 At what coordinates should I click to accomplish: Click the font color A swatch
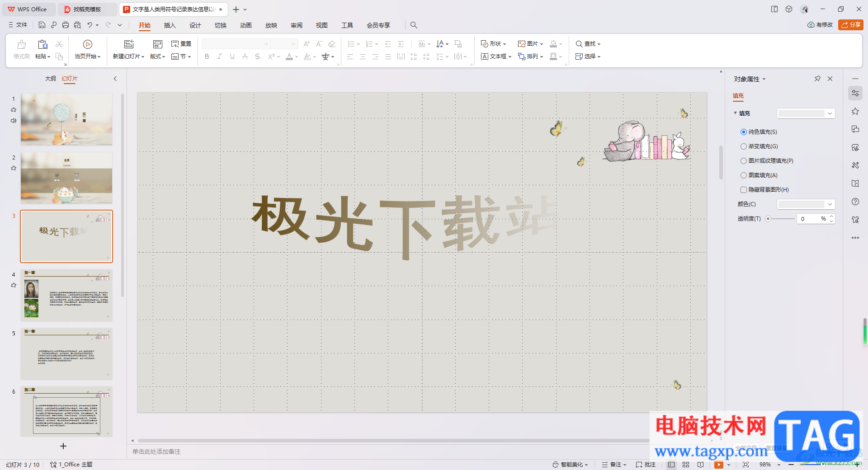pos(289,56)
